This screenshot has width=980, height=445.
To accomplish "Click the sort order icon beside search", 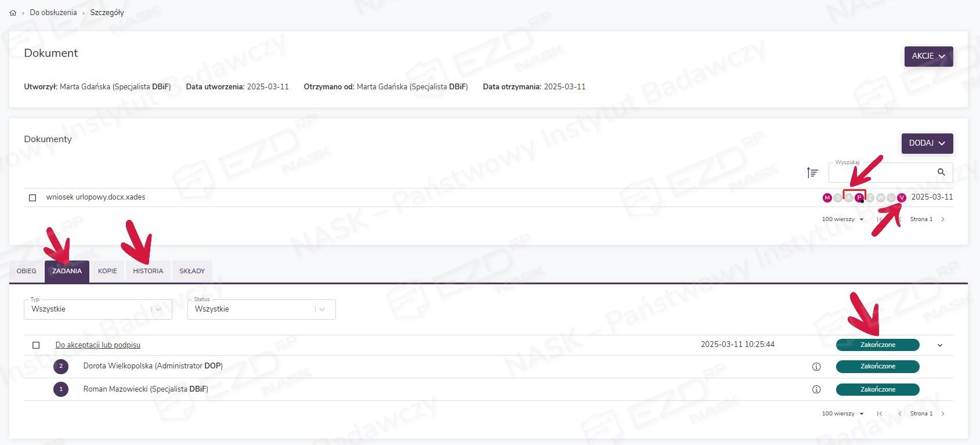I will [812, 172].
